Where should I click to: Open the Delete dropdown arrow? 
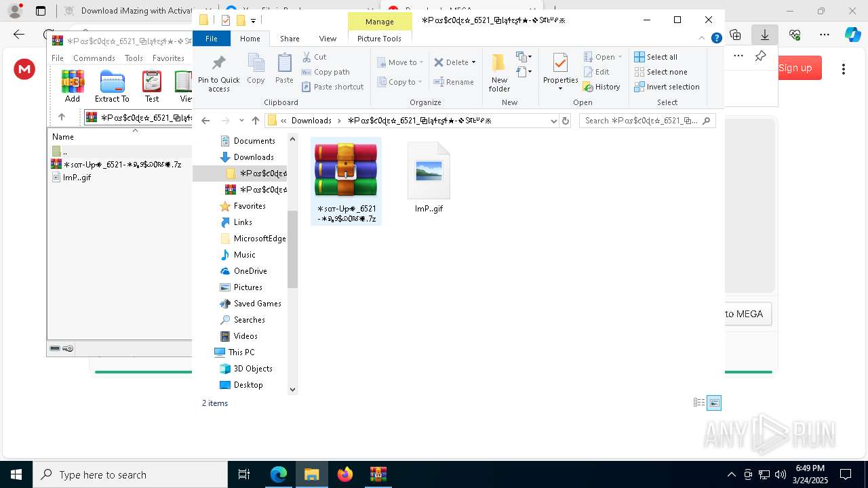[473, 62]
